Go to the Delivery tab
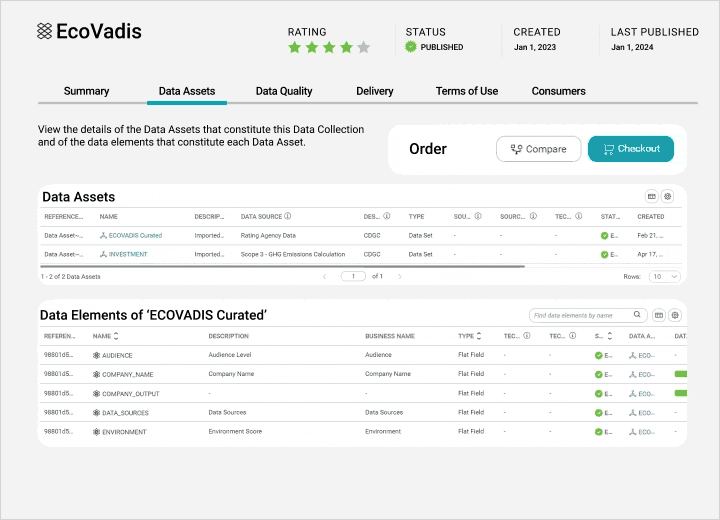Screen dimensions: 720x520 tap(375, 91)
